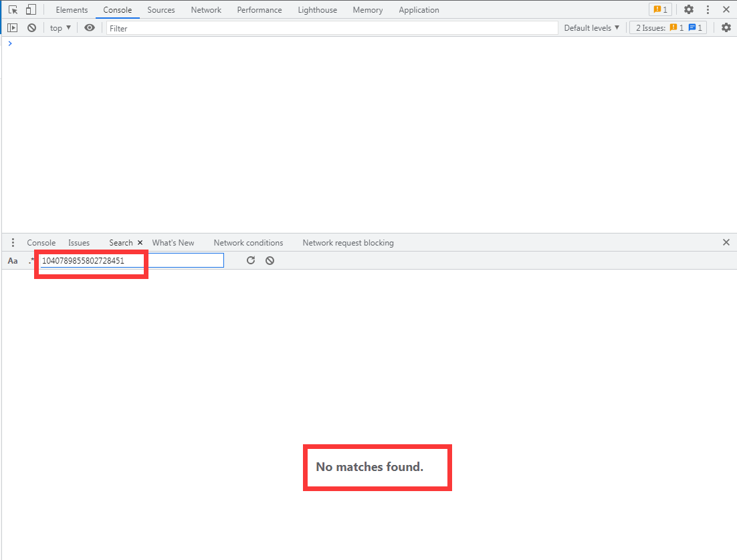This screenshot has height=560, width=737.
Task: Clear the search with the cancel icon
Action: 270,260
